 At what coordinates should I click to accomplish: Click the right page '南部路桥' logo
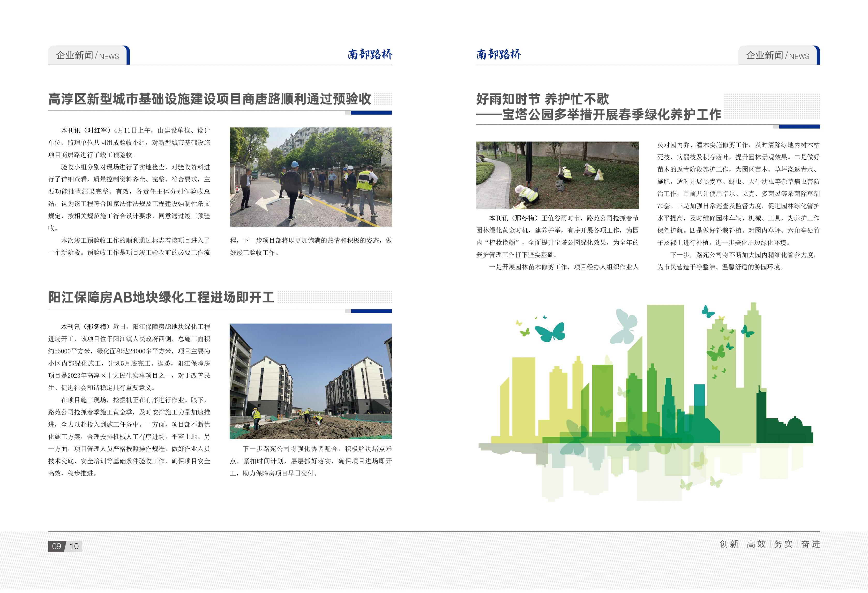coord(498,55)
